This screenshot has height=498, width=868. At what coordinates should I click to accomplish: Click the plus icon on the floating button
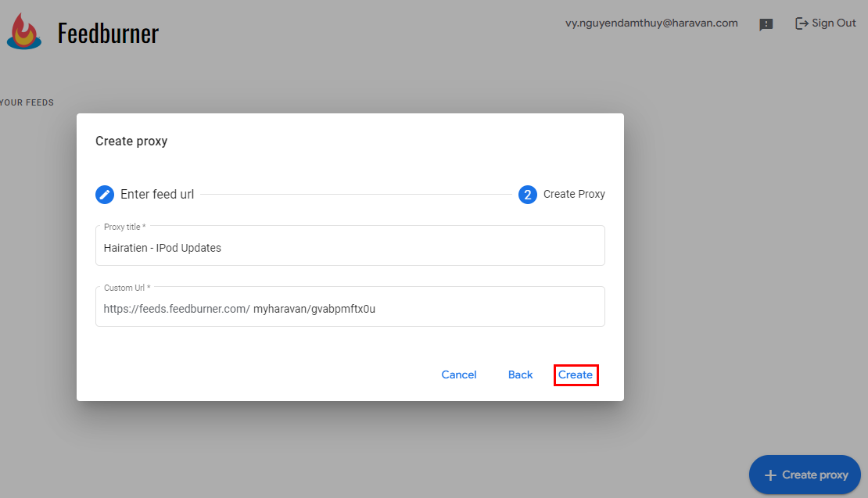[770, 475]
